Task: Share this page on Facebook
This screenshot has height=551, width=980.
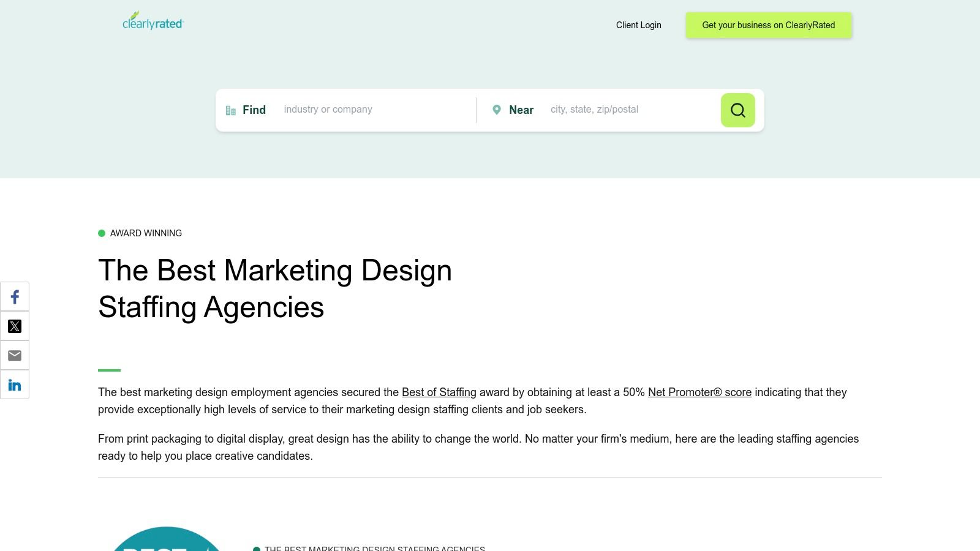Action: coord(15,297)
